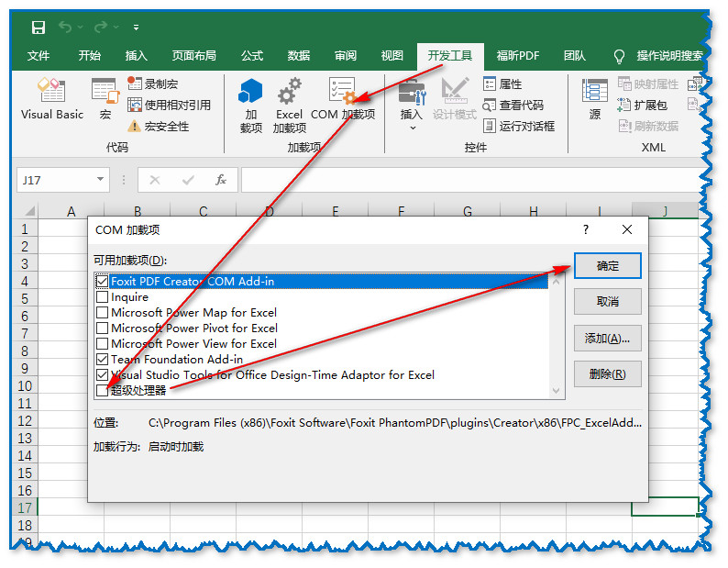728x568 pixels.
Task: Open the Name Box dropdown arrow
Action: pyautogui.click(x=100, y=180)
